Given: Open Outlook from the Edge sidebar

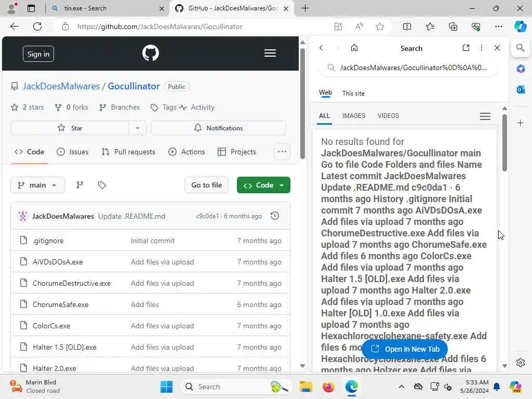Looking at the screenshot, I should click(x=521, y=89).
